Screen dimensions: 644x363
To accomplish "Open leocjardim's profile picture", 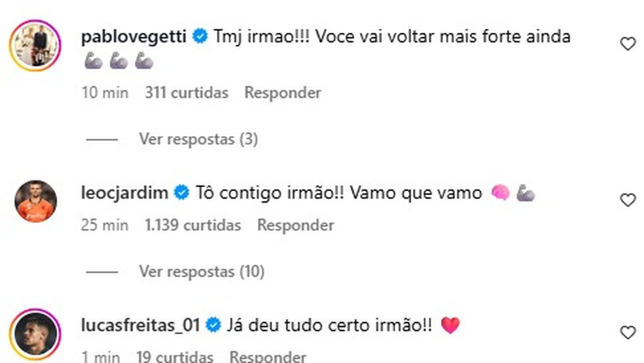I will tap(36, 201).
